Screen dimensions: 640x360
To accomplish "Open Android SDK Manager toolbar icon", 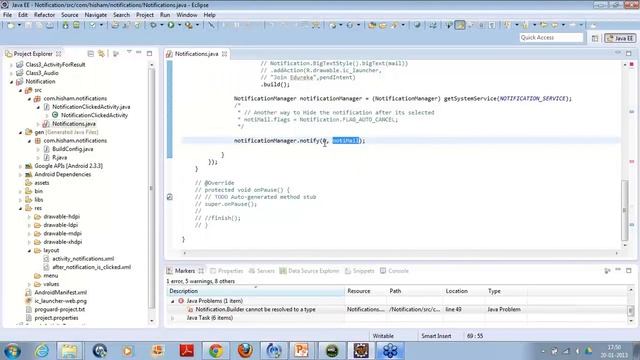I will pos(65,25).
